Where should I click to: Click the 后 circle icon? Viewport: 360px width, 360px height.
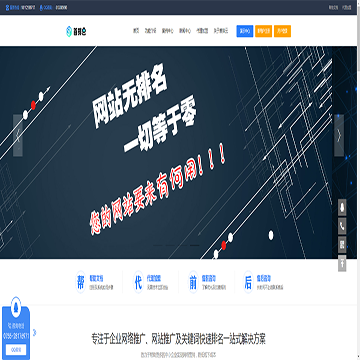coord(248,282)
